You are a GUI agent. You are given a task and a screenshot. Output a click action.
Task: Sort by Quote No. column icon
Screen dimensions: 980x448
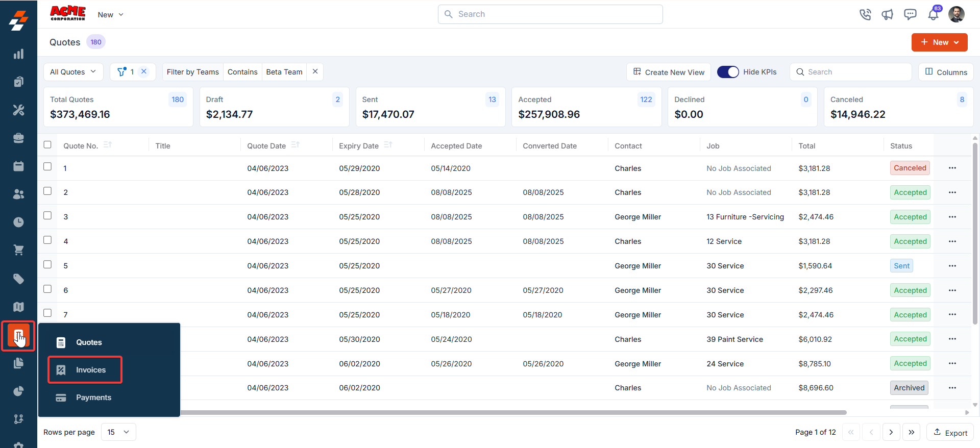coord(107,145)
